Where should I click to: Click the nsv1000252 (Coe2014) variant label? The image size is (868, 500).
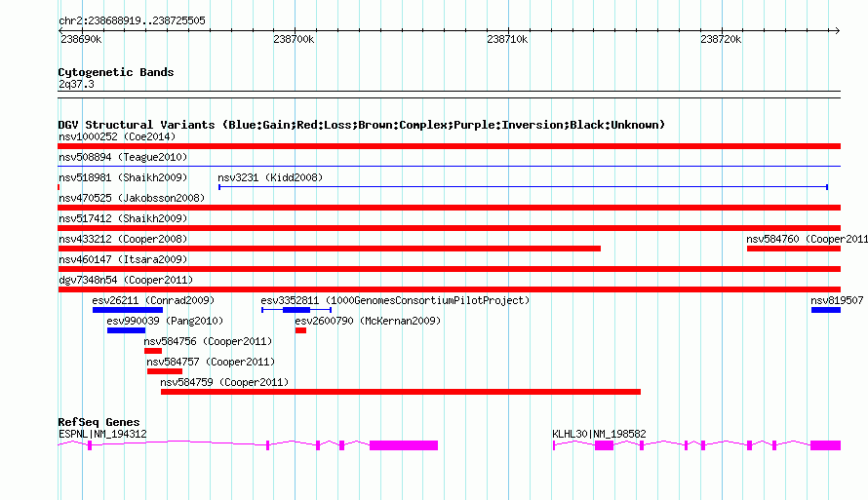pos(117,136)
